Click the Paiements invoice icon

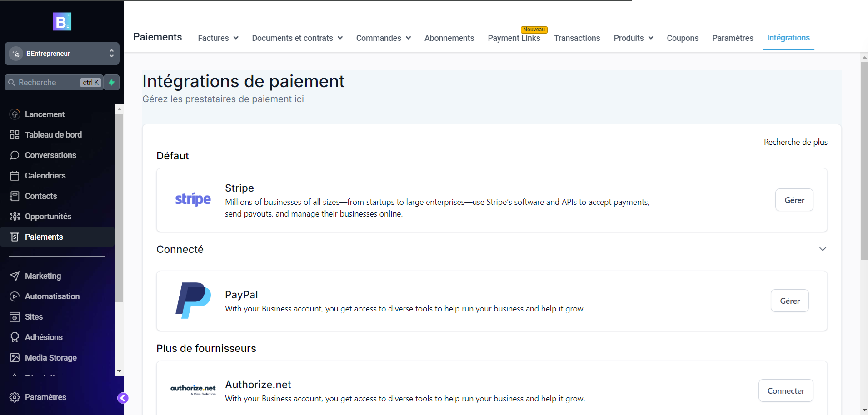point(15,237)
